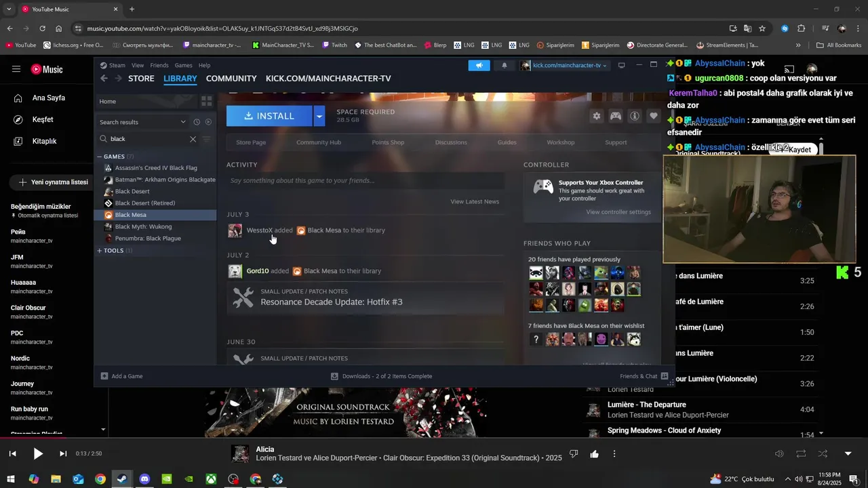Viewport: 868px width, 488px height.
Task: Open Steam announcements megaphone icon
Action: click(x=479, y=65)
